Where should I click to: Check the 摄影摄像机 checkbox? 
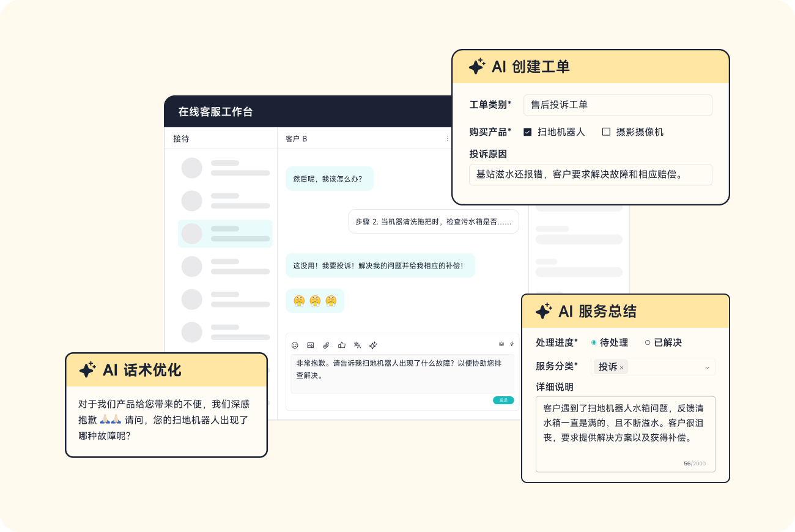click(606, 132)
